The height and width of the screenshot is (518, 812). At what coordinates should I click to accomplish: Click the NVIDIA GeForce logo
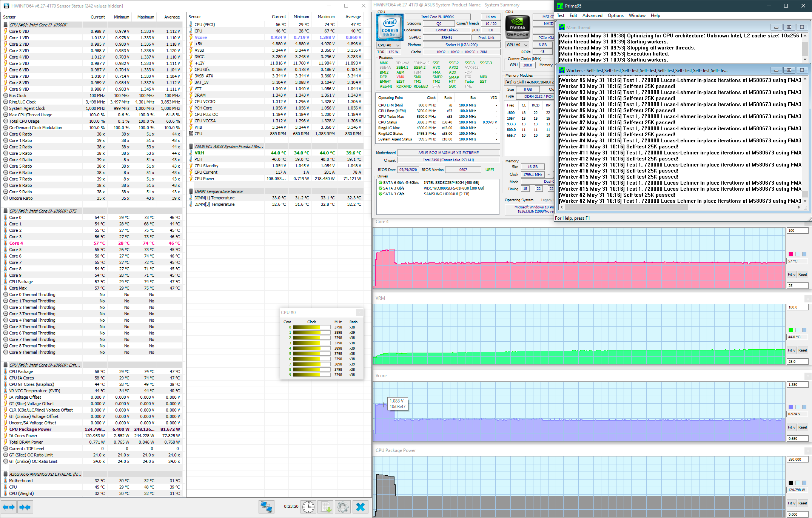tap(518, 28)
